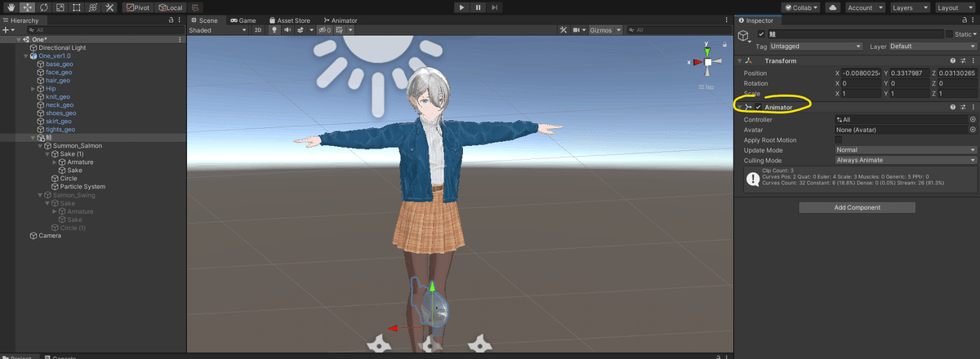Pause the game playback
The image size is (980, 359).
(478, 7)
